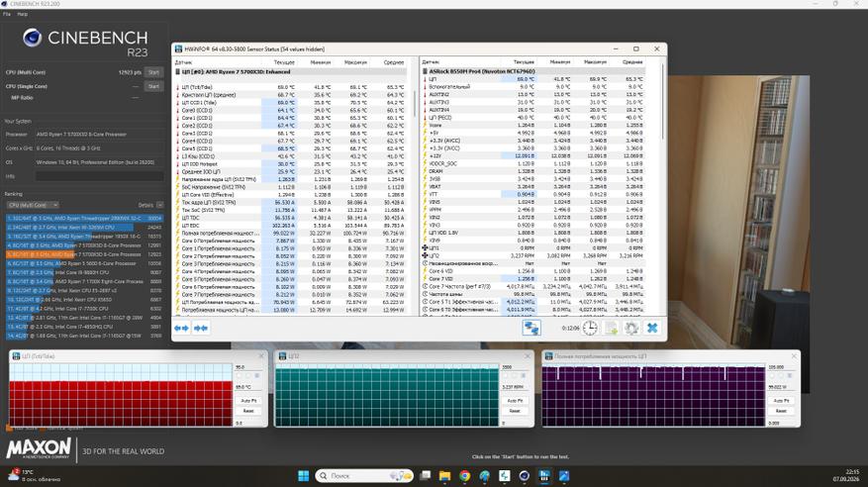The height and width of the screenshot is (487, 868).
Task: Switch to Cinebench via taskbar icon
Action: [x=525, y=476]
